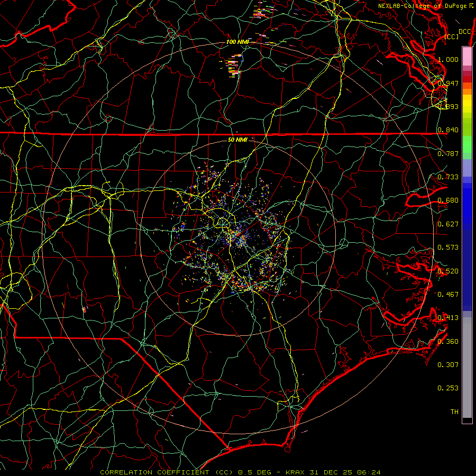
Task: Click the 50 NMI range ring label
Action: [x=237, y=140]
